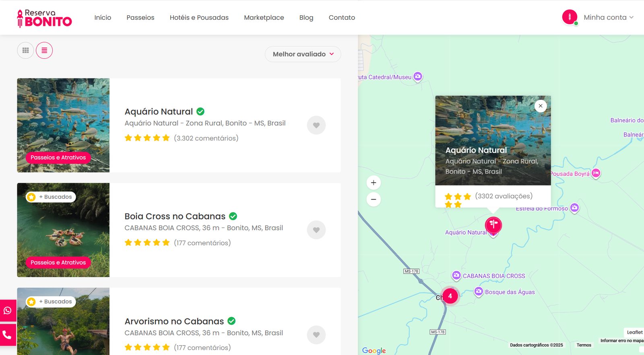The width and height of the screenshot is (644, 355).
Task: Open Arvorismo no Cabanas title
Action: (174, 321)
